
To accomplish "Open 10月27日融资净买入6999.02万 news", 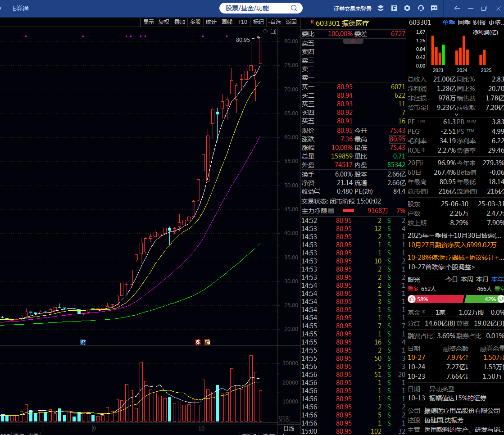I will [x=452, y=245].
